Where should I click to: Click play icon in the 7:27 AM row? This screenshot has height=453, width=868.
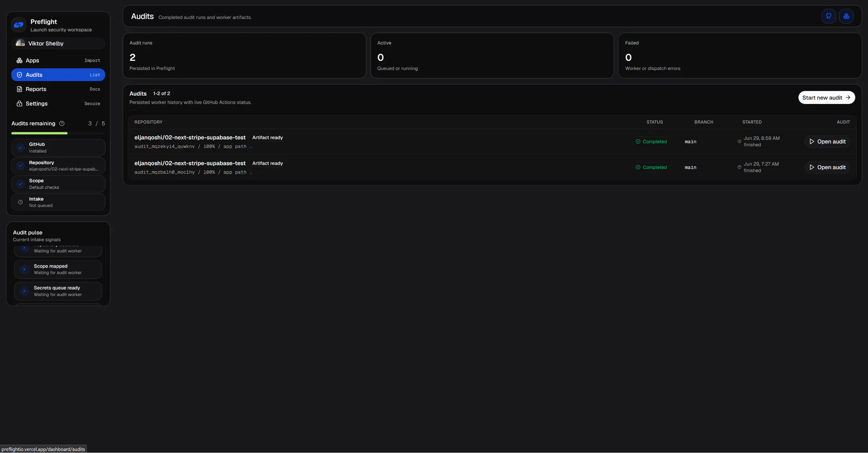[x=812, y=167]
